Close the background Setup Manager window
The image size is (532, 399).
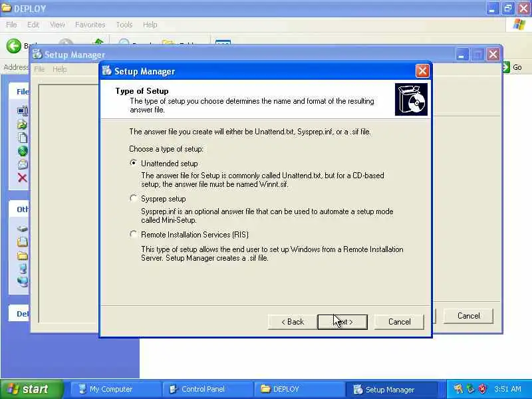(x=493, y=55)
